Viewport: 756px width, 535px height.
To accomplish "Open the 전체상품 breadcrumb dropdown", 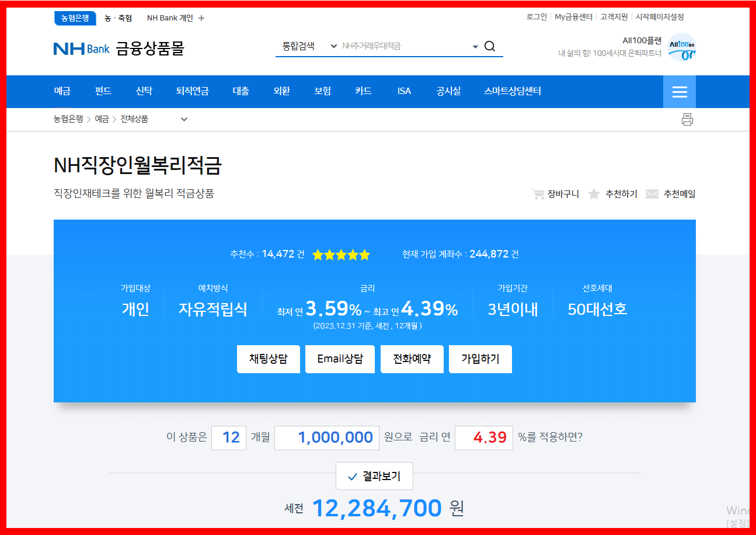I will click(183, 119).
